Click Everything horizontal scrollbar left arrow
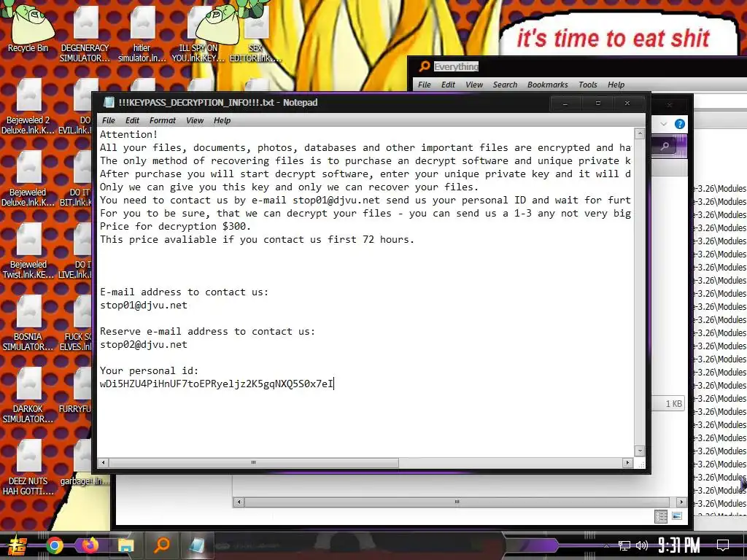Viewport: 747px width, 560px height. pyautogui.click(x=239, y=502)
